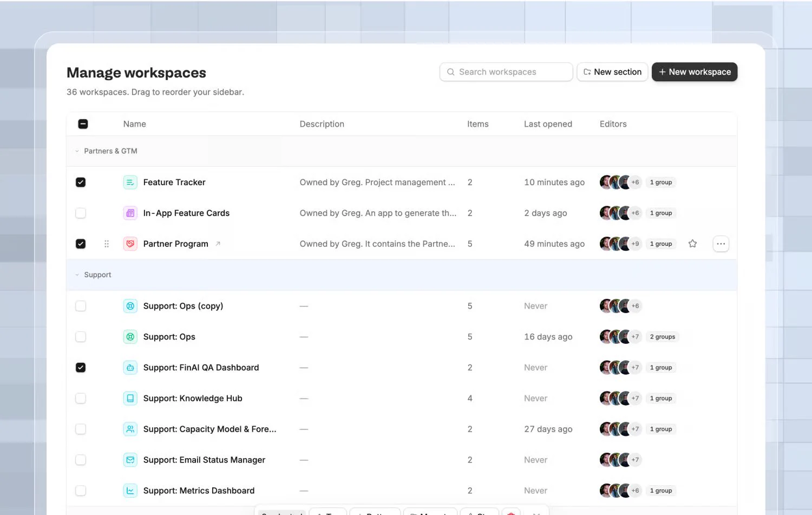Check the Support: Email Status Manager checkbox
The image size is (812, 515).
coord(81,460)
